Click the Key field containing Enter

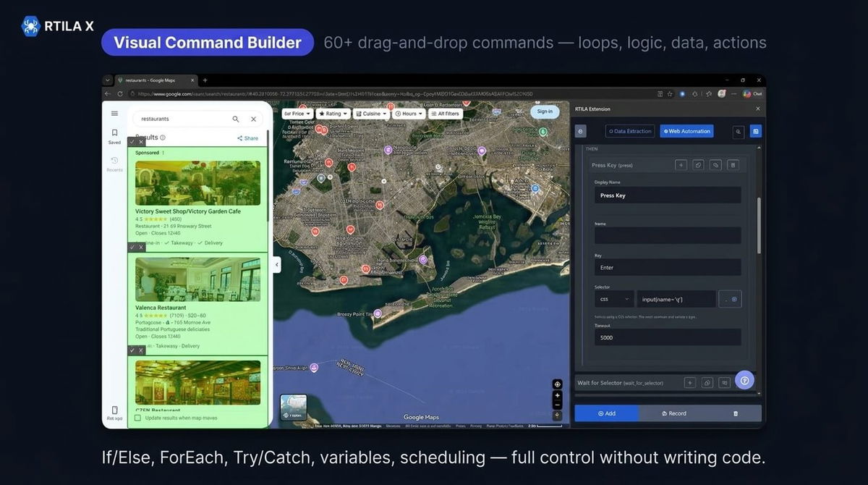click(668, 267)
